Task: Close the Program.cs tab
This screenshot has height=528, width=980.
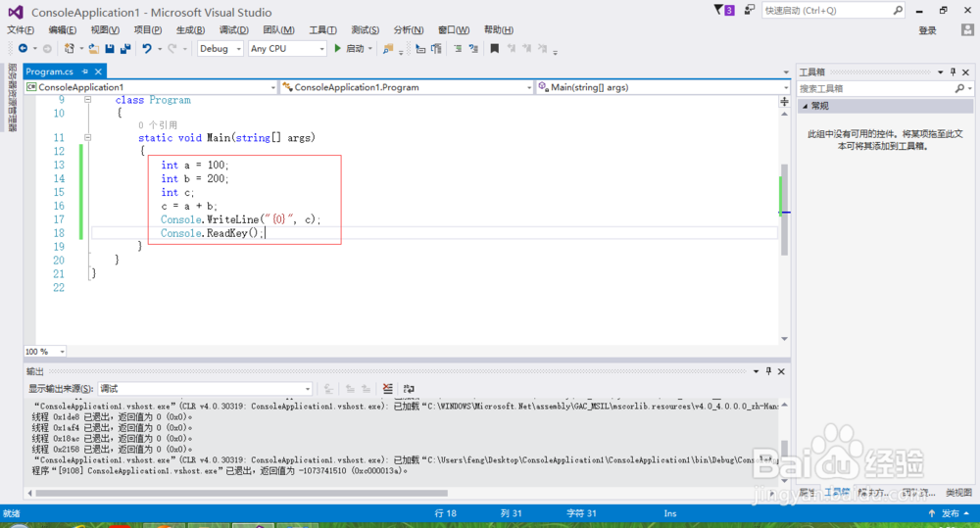Action: [98, 72]
